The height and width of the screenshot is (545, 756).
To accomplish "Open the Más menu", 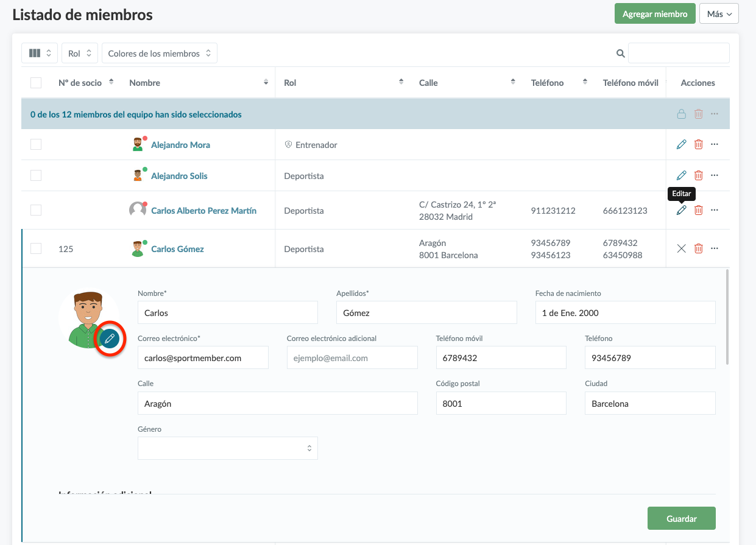I will click(719, 14).
